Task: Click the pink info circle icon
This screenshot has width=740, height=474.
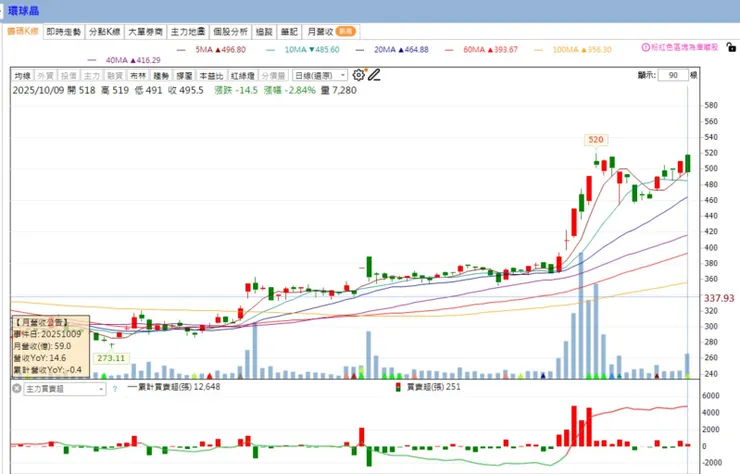Action: coord(646,47)
